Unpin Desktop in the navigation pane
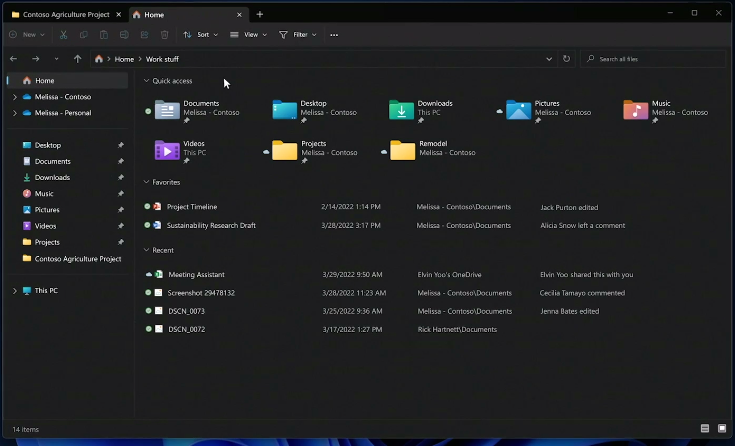Viewport: 735px width, 446px height. [120, 145]
